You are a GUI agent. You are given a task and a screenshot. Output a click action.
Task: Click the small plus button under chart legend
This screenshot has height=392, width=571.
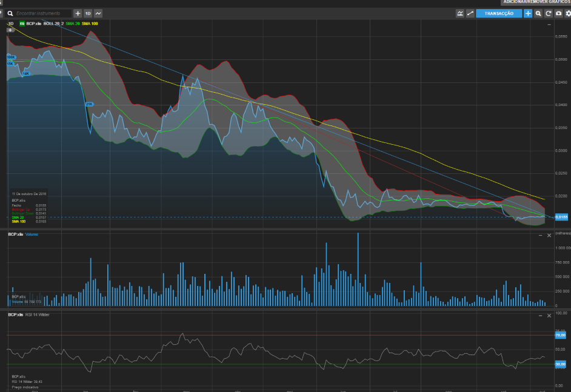tap(10, 30)
